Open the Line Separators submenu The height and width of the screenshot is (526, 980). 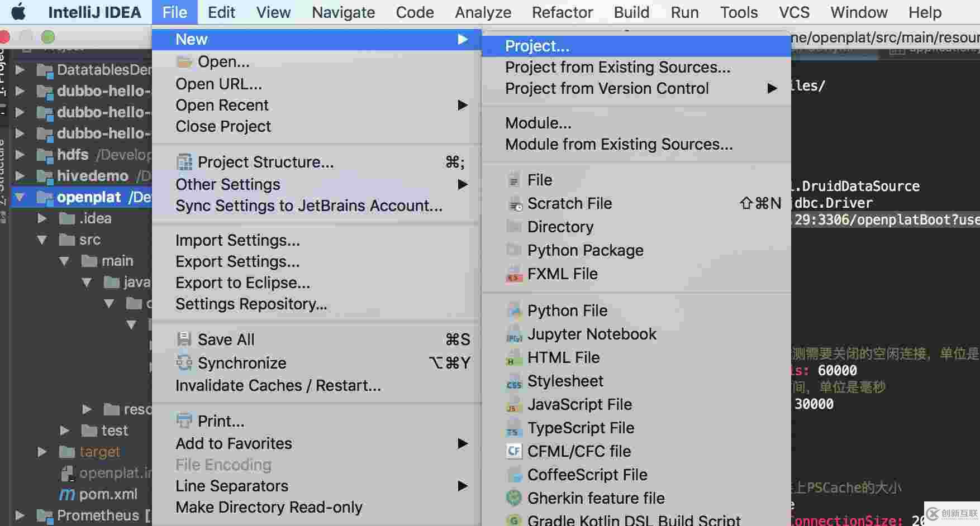[x=316, y=486]
